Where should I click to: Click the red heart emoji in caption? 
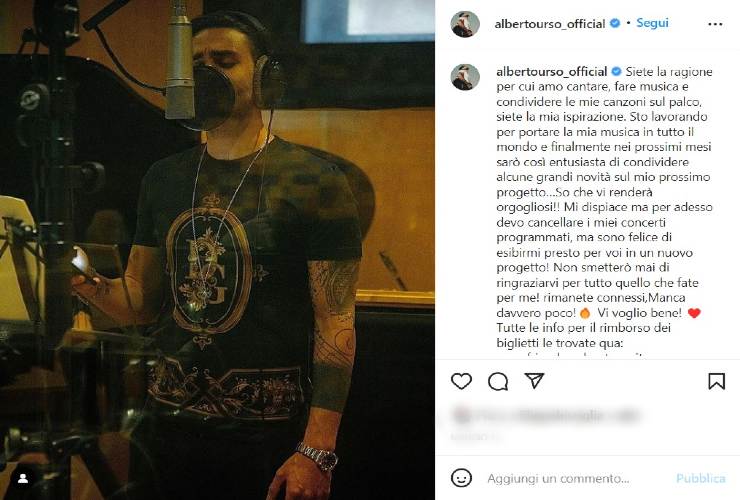tap(694, 313)
